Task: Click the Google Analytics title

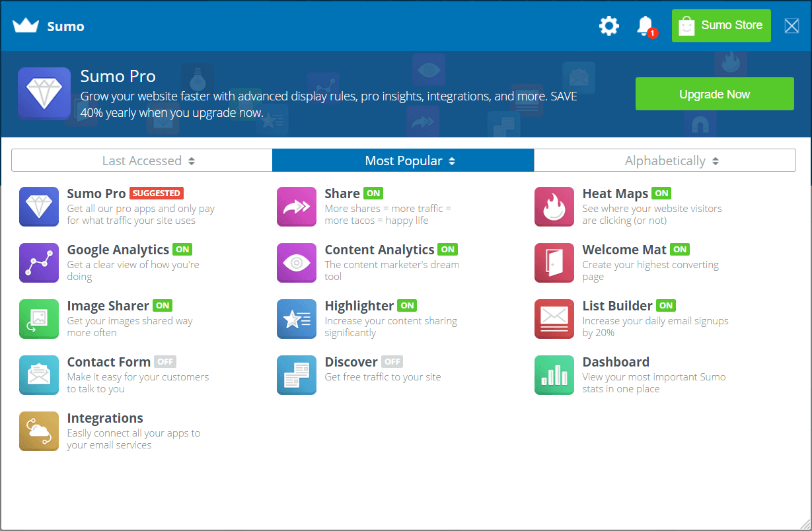Action: 118,250
